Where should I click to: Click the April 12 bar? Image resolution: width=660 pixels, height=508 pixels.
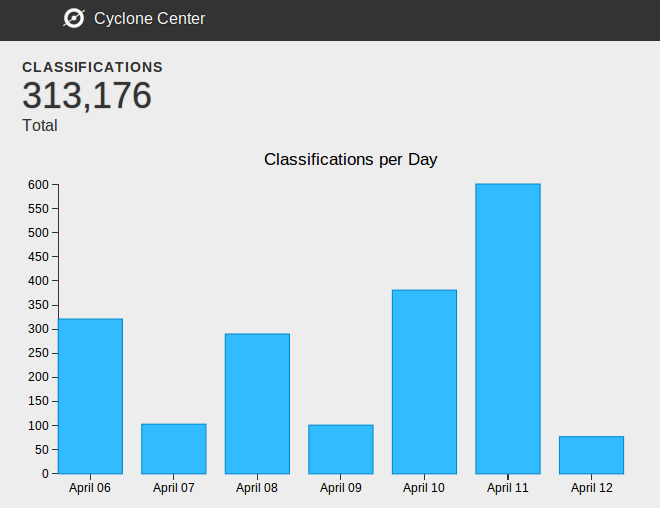click(x=591, y=455)
